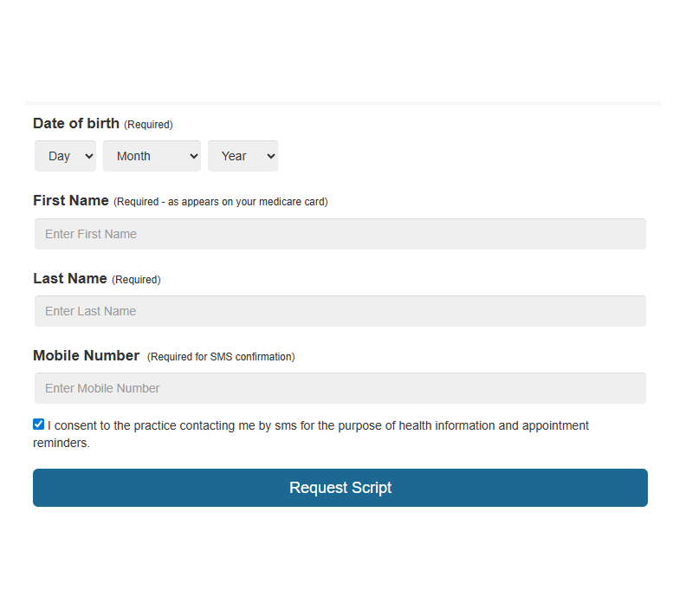This screenshot has height=616, width=686.
Task: Click the Required for SMS confirmation note
Action: pyautogui.click(x=221, y=357)
